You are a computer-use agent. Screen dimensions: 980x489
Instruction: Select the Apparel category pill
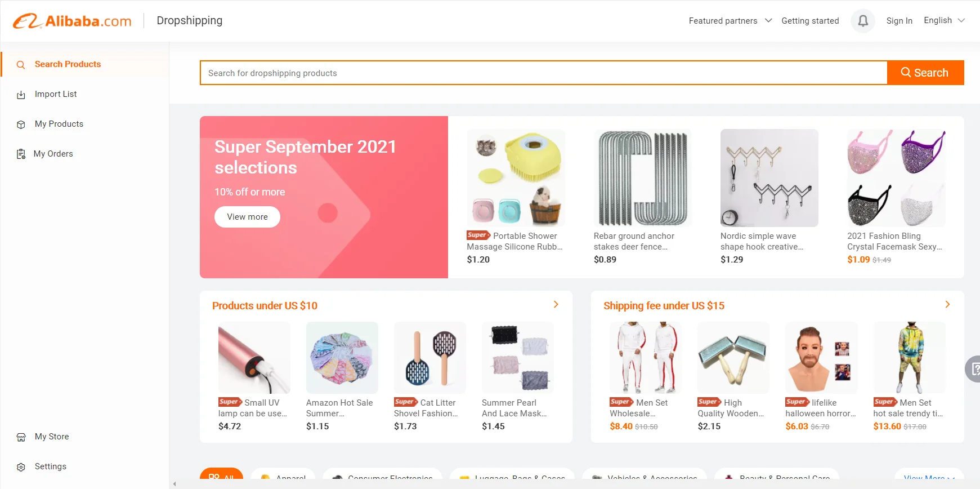tap(284, 478)
